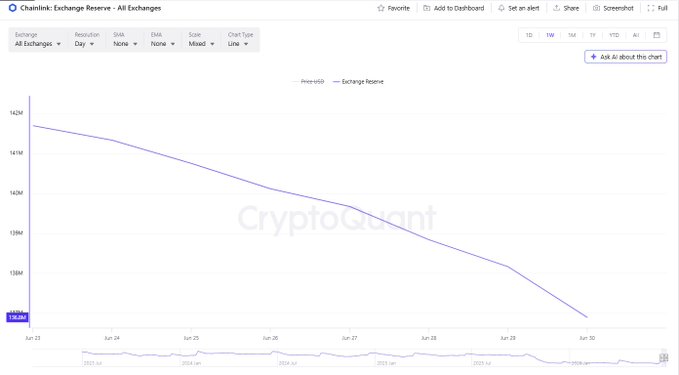Click the 142M y-axis label
Viewport: 679px width, 375px height.
tap(16, 113)
